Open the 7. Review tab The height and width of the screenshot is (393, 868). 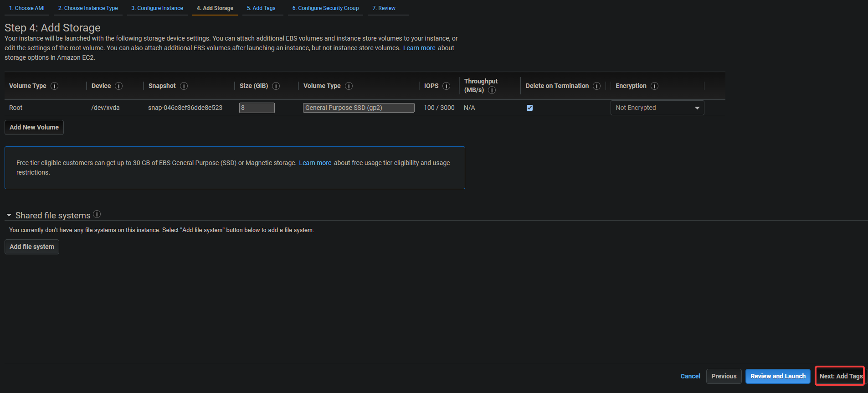point(384,8)
